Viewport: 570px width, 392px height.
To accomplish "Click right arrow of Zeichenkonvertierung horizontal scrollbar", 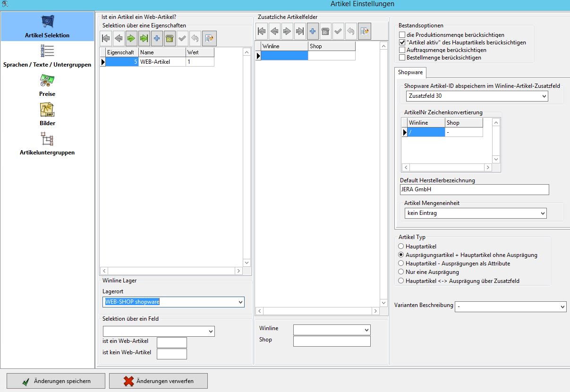I will (488, 168).
